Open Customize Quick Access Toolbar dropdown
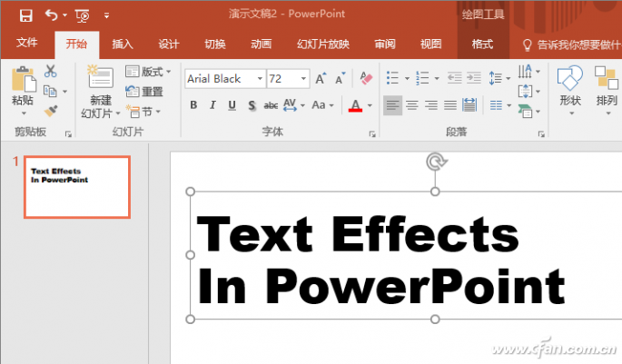 (x=106, y=15)
